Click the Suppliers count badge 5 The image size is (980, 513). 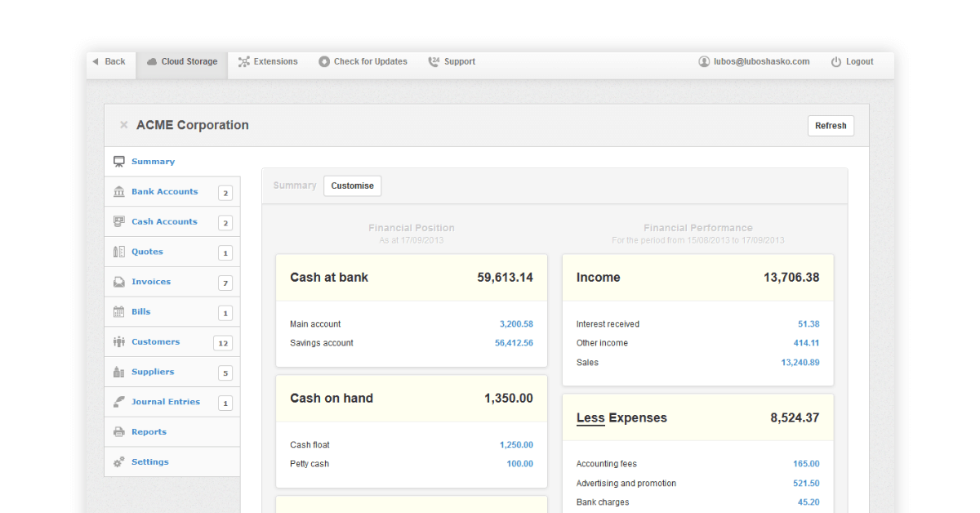click(225, 373)
